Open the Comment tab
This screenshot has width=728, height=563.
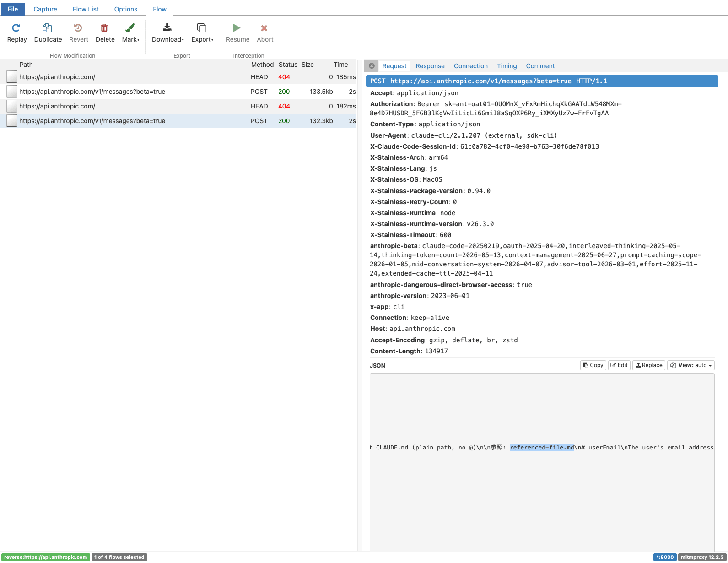(540, 66)
